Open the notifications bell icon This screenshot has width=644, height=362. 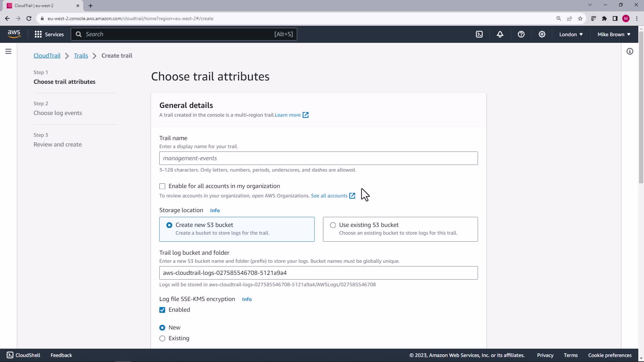[x=500, y=34]
